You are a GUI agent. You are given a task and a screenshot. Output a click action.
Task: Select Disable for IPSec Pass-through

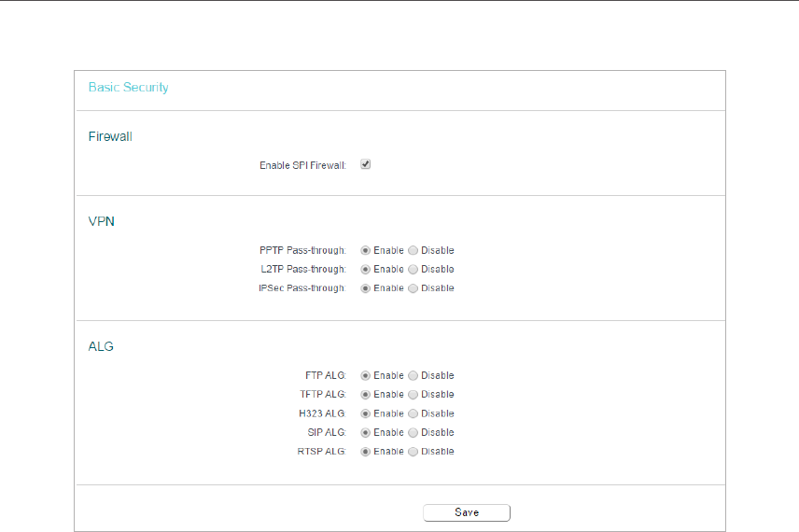(x=414, y=288)
